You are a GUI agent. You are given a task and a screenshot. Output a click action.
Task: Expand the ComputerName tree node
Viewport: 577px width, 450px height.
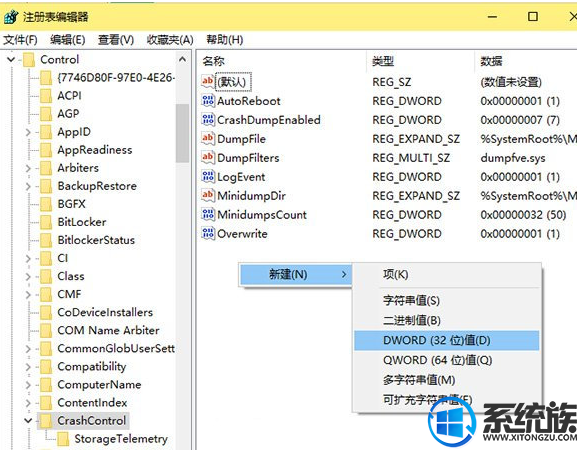pyautogui.click(x=28, y=385)
